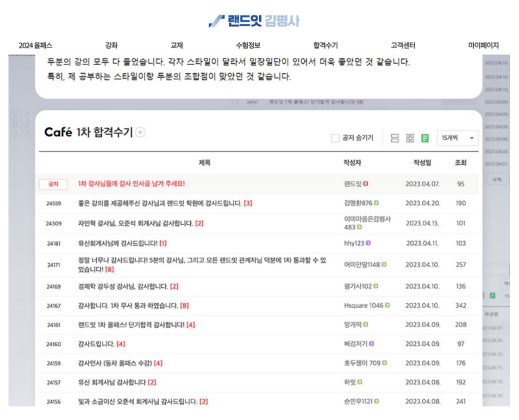Click green badge icon next to 김명환876
This screenshot has width=519, height=420.
[x=376, y=203]
